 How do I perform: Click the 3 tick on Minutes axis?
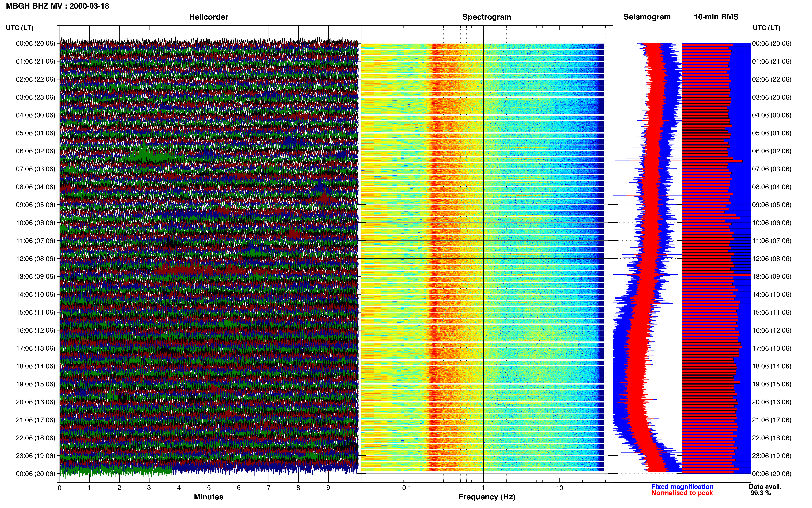pos(149,487)
